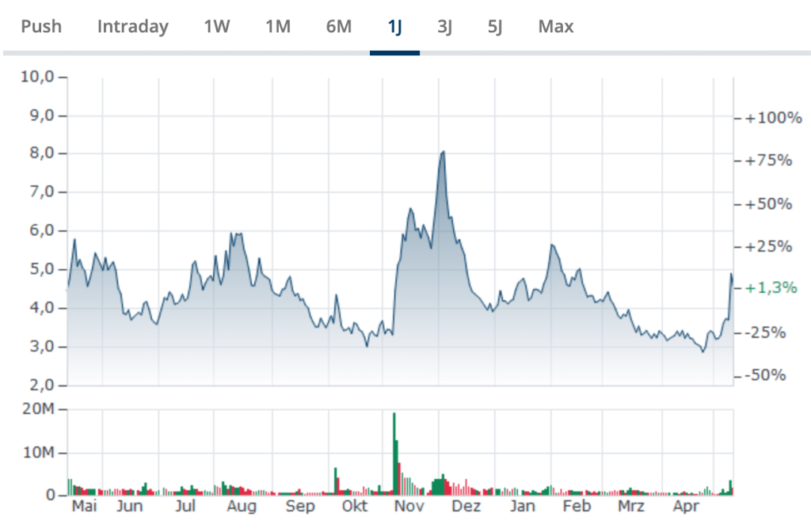
Task: Click the -50% right-axis label
Action: click(766, 374)
